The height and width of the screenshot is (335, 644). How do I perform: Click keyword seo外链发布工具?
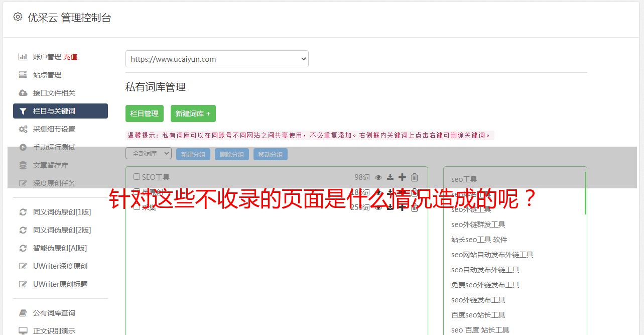point(478,300)
